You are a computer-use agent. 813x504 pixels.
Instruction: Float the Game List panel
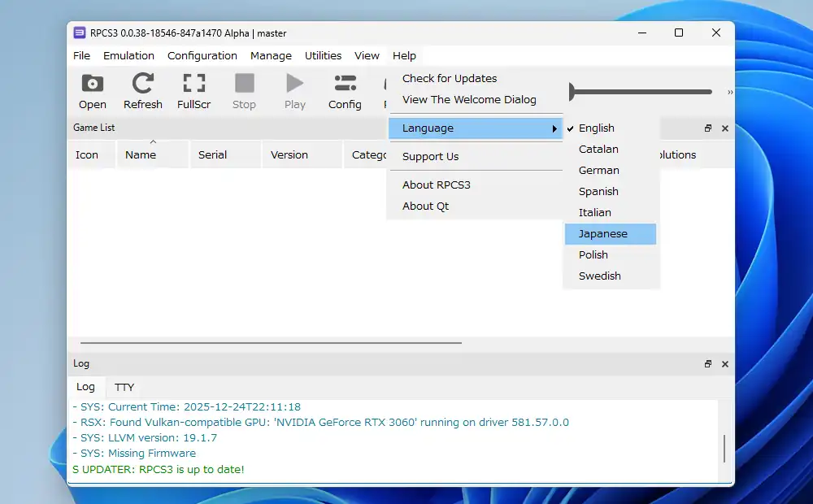tap(707, 128)
